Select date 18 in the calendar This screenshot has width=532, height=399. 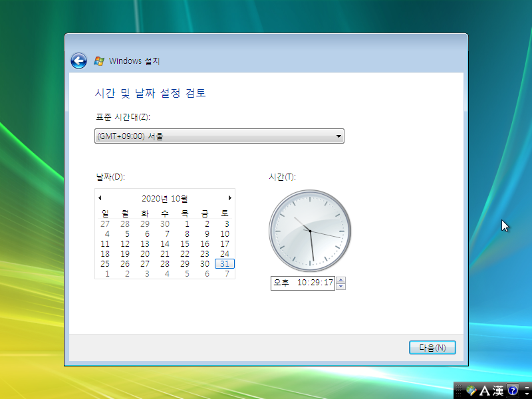tap(105, 254)
